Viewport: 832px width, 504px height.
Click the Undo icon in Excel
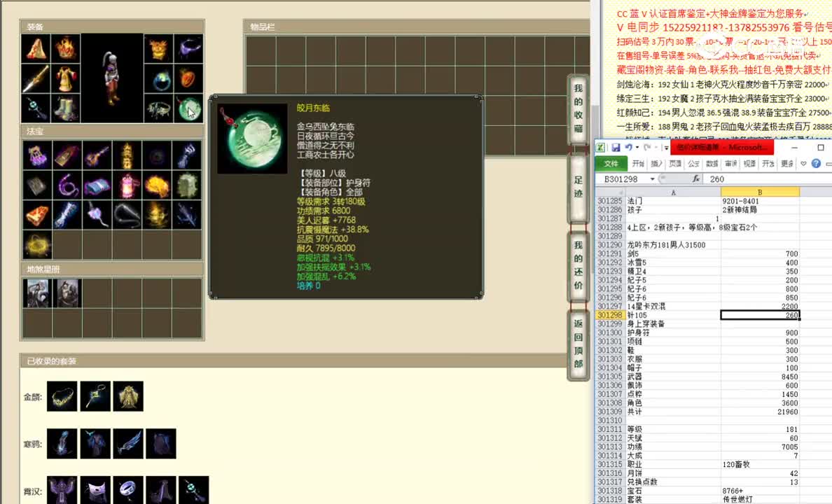[x=628, y=148]
